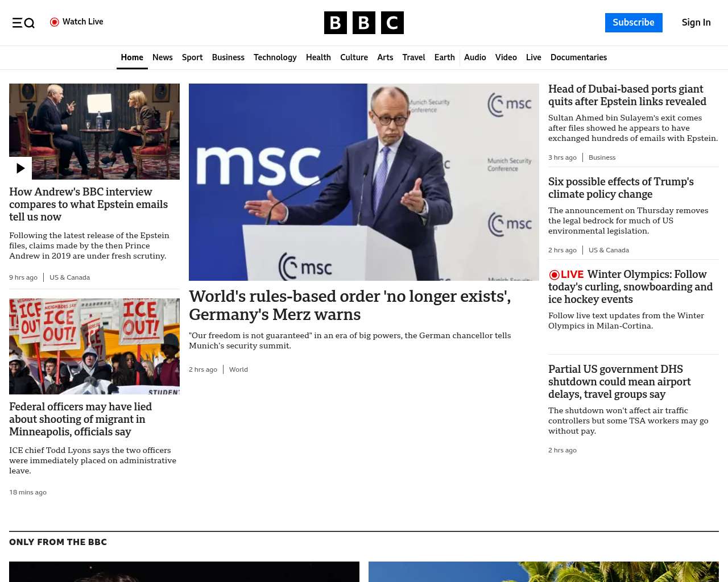Open the partial DHS shutdown article

point(619,382)
